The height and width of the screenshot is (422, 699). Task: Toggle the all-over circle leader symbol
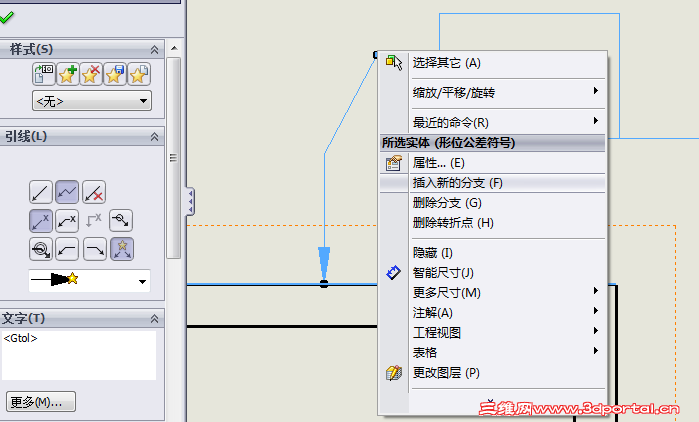point(41,249)
